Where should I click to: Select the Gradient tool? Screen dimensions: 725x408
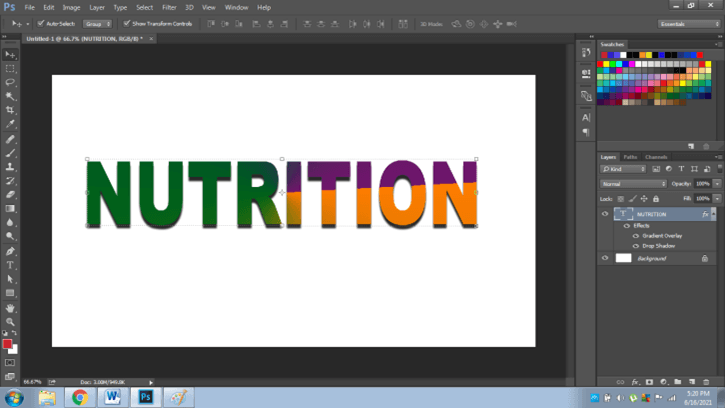(x=10, y=209)
